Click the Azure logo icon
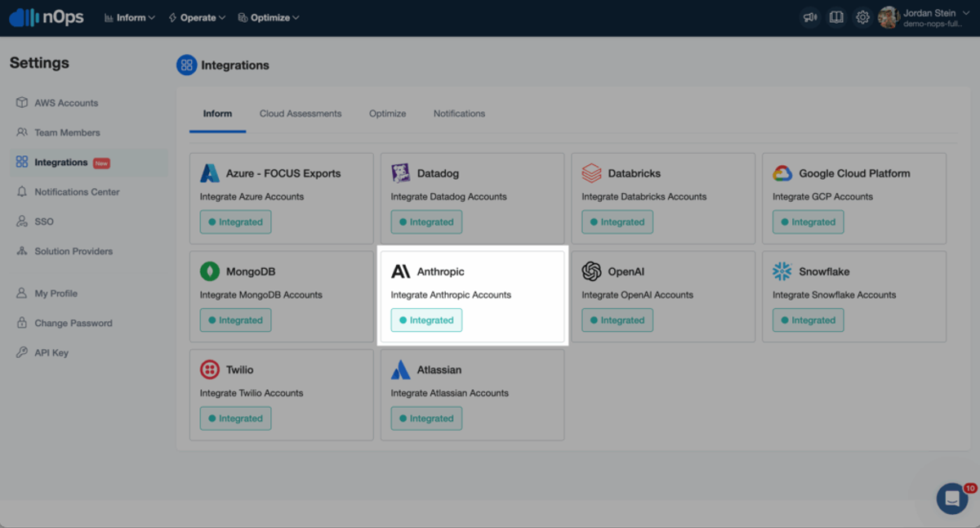Image resolution: width=980 pixels, height=528 pixels. (210, 173)
